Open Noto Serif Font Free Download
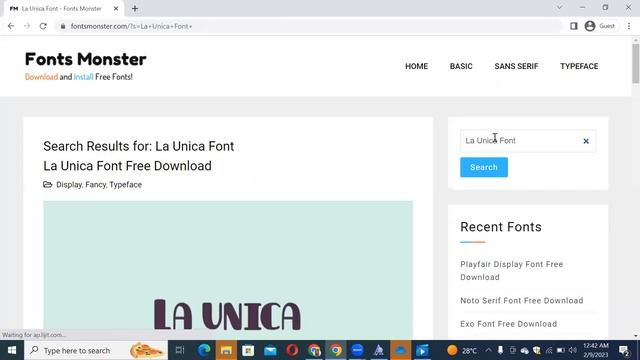Screen dimensions: 640x360 pos(522,300)
